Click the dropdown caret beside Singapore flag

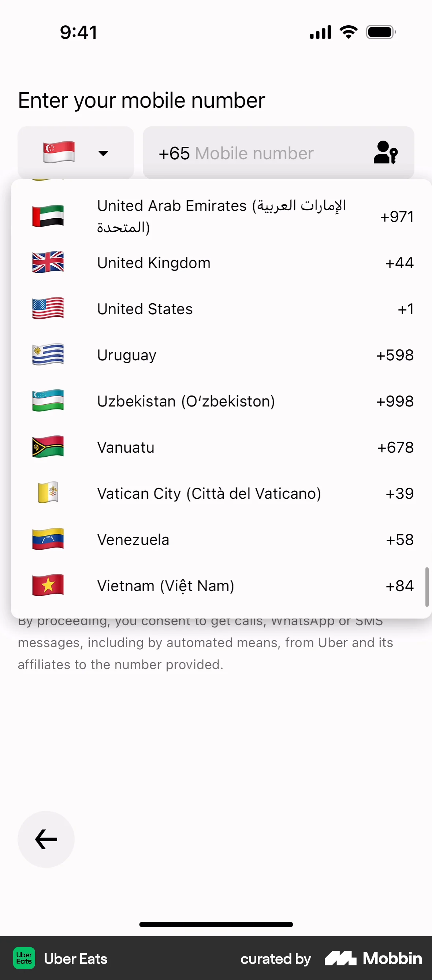click(x=103, y=153)
